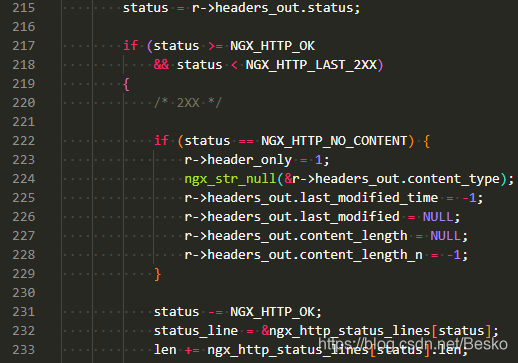Click headers_out.content_type on line 224
The height and width of the screenshot is (363, 518).
(407, 179)
